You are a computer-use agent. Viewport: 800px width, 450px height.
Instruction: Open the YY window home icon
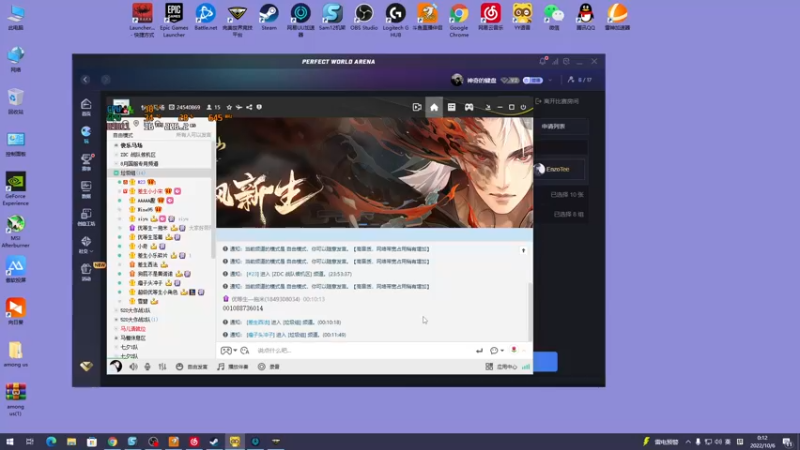434,107
